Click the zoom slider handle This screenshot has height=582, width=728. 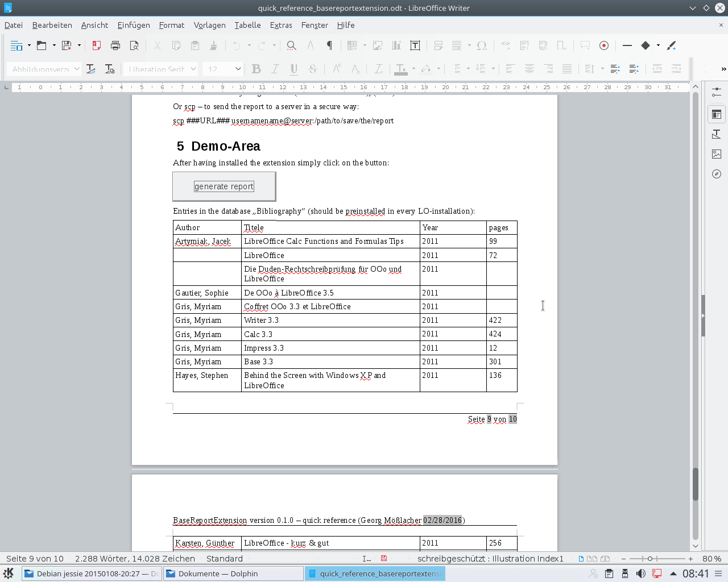click(650, 559)
